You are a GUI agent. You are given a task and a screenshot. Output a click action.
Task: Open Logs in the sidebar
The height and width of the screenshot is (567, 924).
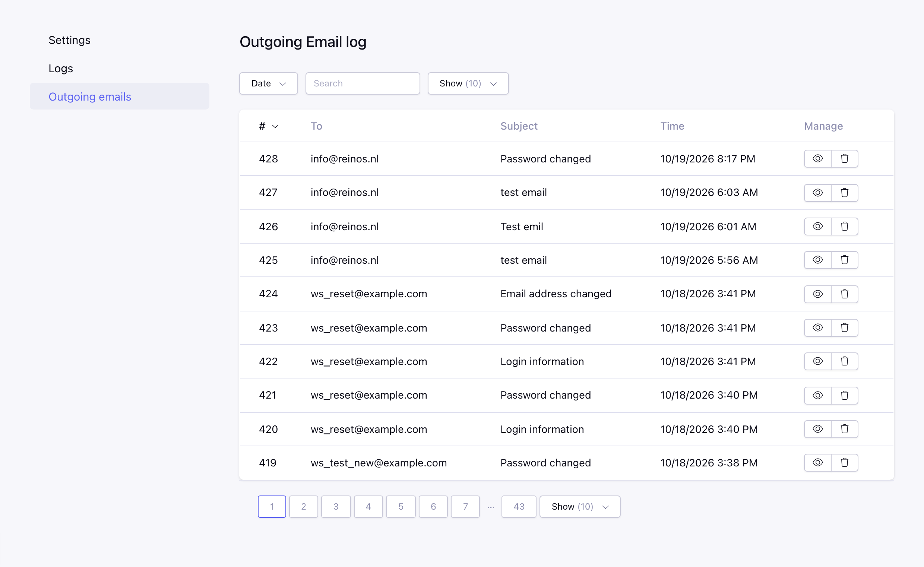click(61, 69)
